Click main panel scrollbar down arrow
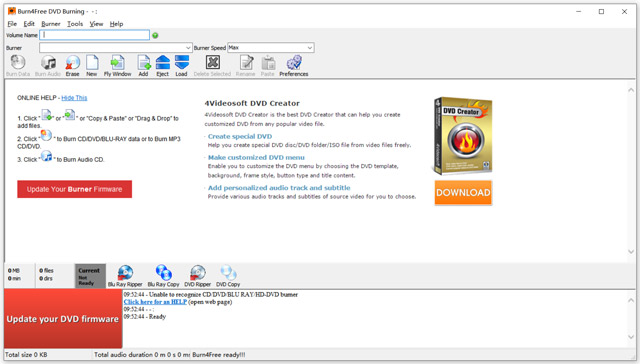This screenshot has width=640, height=364. point(631,252)
